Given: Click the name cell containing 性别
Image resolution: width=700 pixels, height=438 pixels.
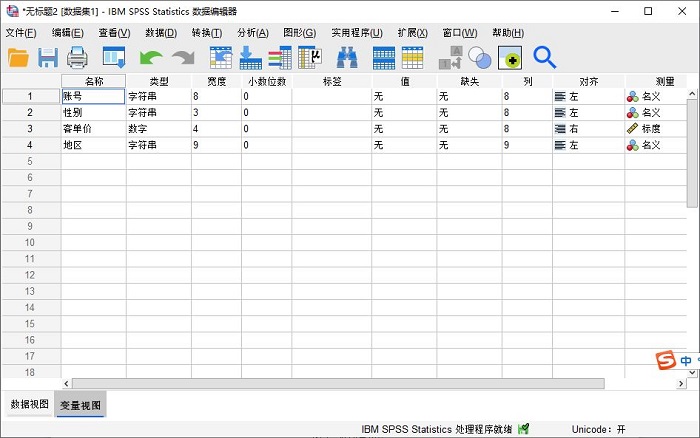Looking at the screenshot, I should point(93,113).
